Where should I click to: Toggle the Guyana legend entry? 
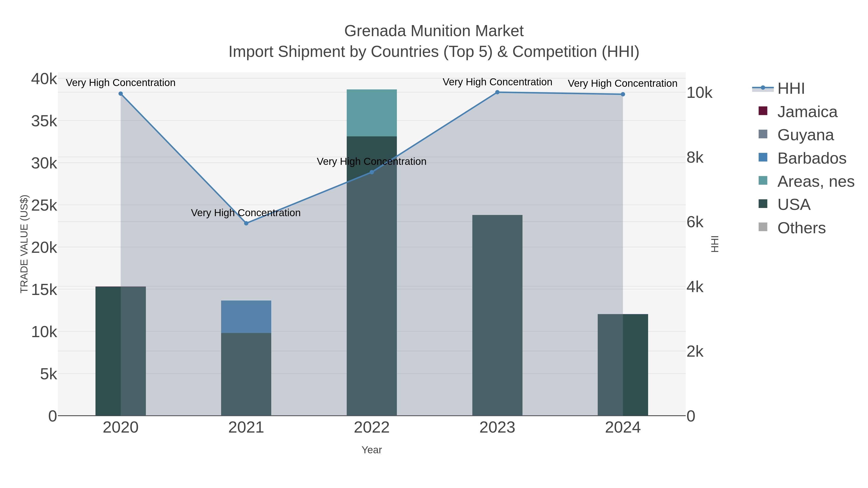(796, 135)
